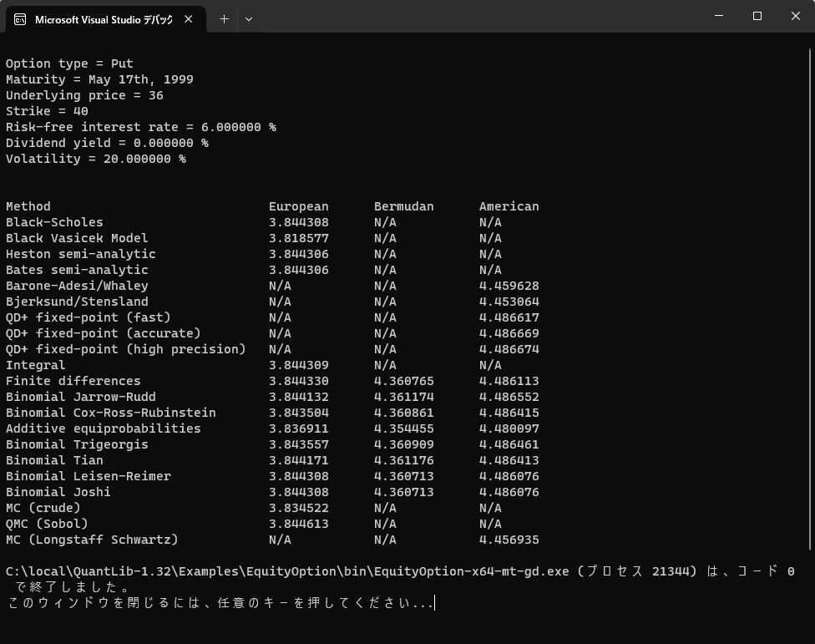Screen dimensions: 815x644
Task: Click the Strike = 40 line
Action: click(x=48, y=111)
